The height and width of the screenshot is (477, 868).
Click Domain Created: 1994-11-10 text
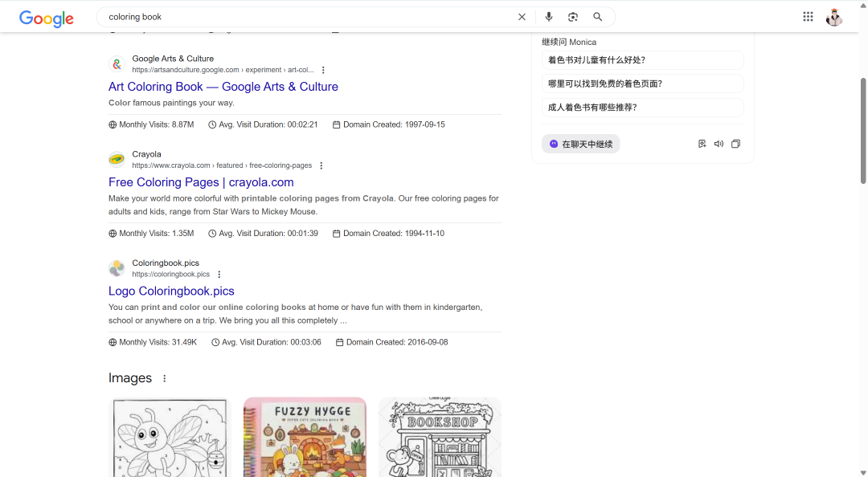394,234
